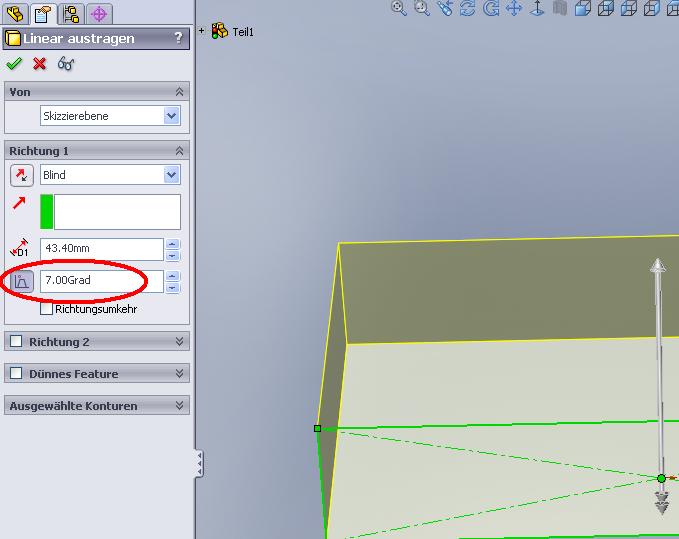The height and width of the screenshot is (539, 679).
Task: Collapse the Richtung 1 section
Action: (x=179, y=151)
